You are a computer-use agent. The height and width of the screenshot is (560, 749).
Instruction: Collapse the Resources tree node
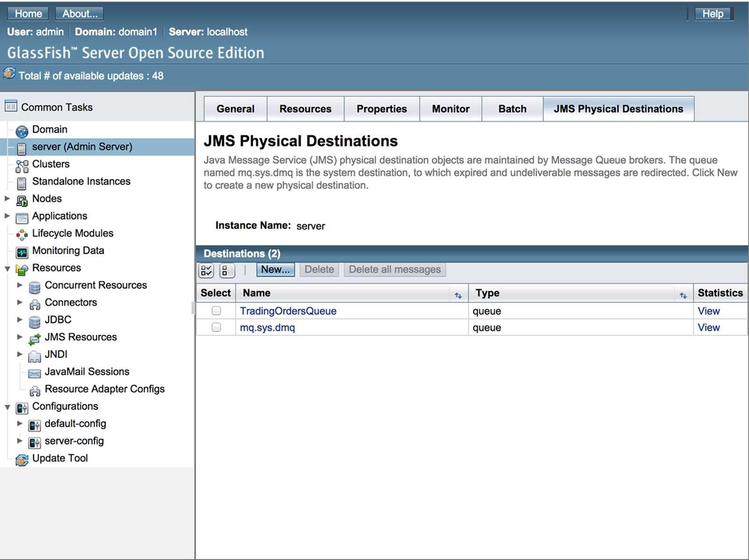click(x=7, y=268)
